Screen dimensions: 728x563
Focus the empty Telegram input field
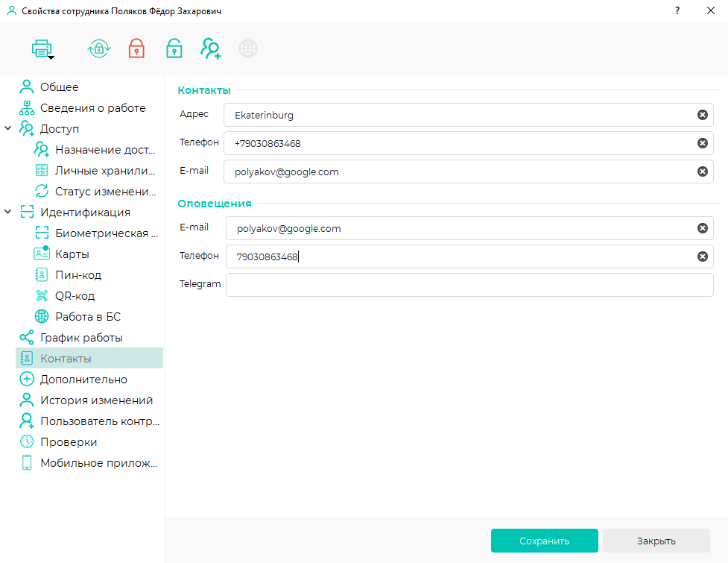click(469, 285)
